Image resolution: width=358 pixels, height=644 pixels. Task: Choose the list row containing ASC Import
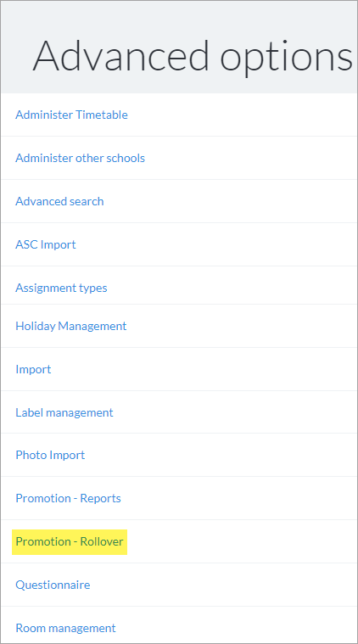click(x=179, y=244)
